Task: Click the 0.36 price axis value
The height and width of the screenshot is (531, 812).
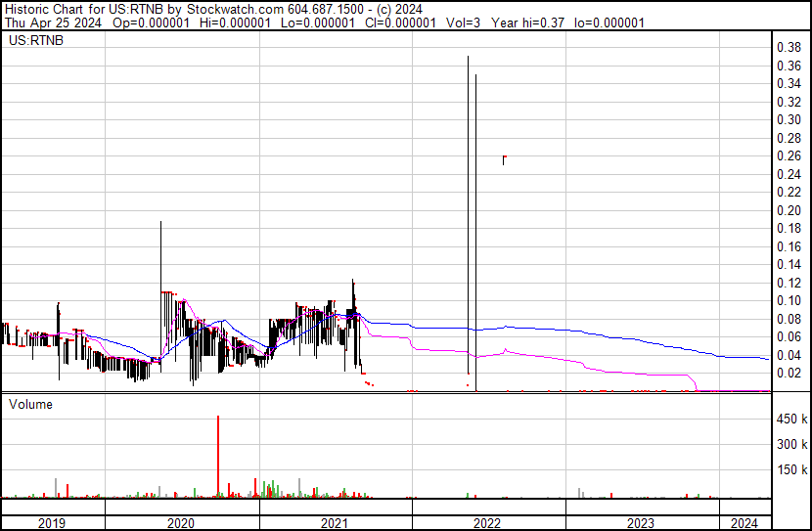Action: click(x=789, y=66)
